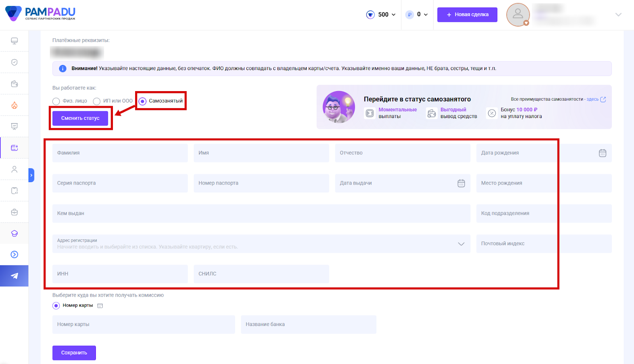The height and width of the screenshot is (364, 634).
Task: Select the ИП или ООО radio option
Action: [97, 101]
